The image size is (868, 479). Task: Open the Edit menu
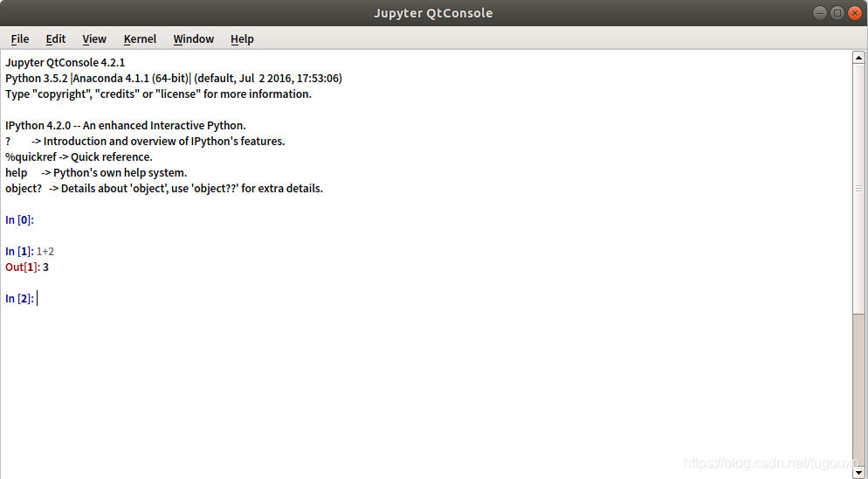point(55,38)
